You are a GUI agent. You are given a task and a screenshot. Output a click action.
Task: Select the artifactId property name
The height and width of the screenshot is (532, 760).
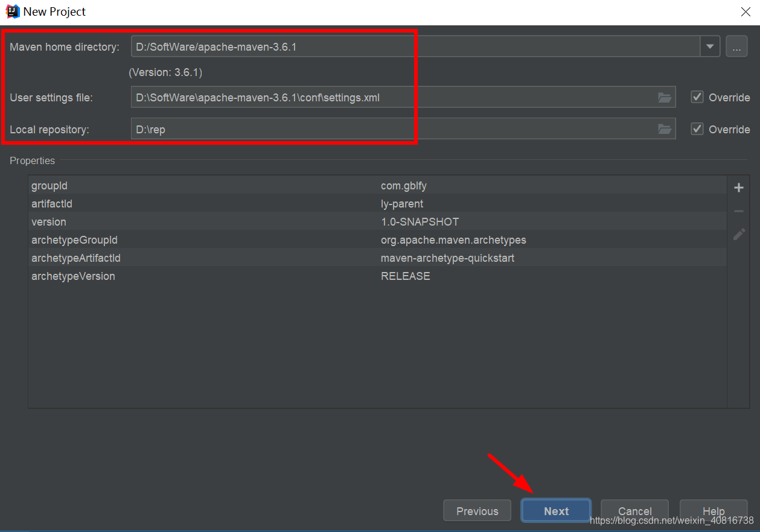(52, 204)
